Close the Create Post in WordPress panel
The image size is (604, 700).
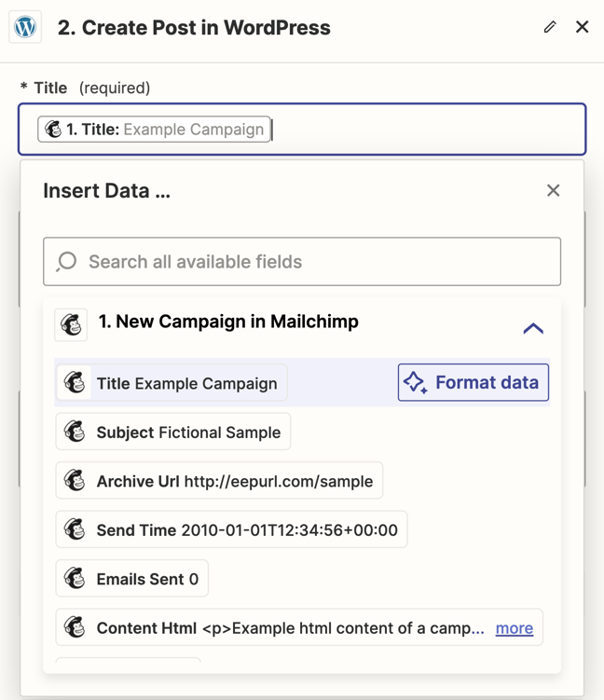(x=583, y=27)
